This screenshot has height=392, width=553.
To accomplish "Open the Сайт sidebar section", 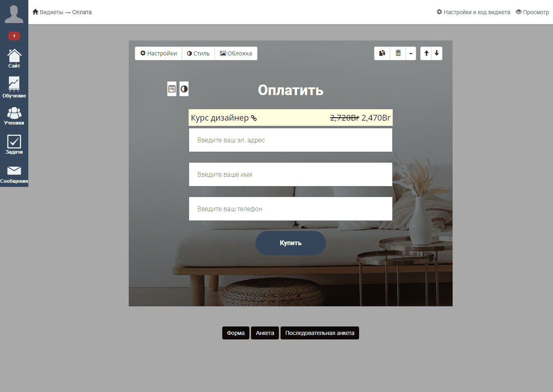I will tap(14, 59).
